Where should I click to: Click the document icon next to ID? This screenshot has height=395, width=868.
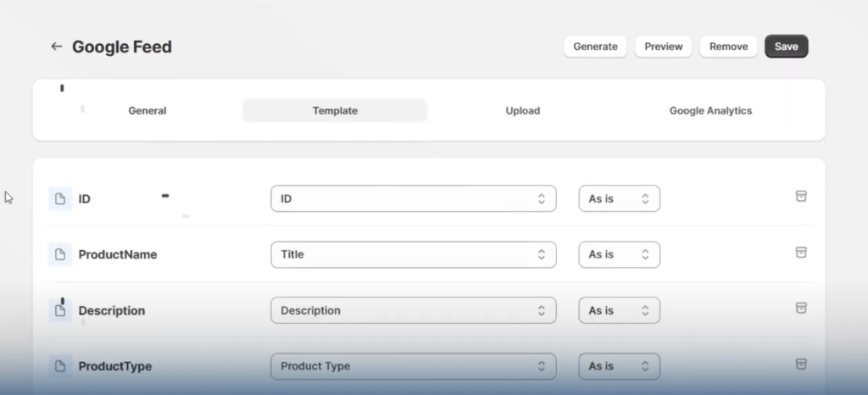[x=60, y=198]
